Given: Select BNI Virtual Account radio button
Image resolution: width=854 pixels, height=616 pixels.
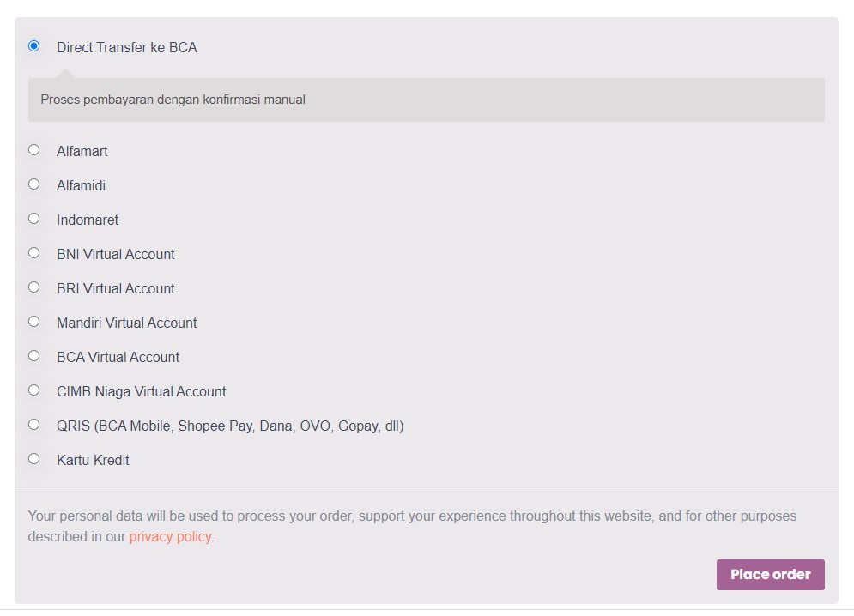Looking at the screenshot, I should click(33, 253).
